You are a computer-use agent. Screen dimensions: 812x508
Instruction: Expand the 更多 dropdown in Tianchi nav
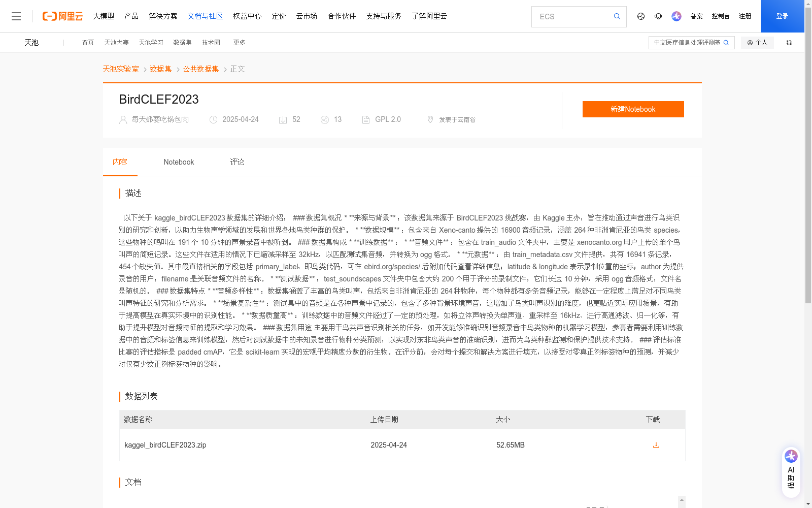coord(239,43)
